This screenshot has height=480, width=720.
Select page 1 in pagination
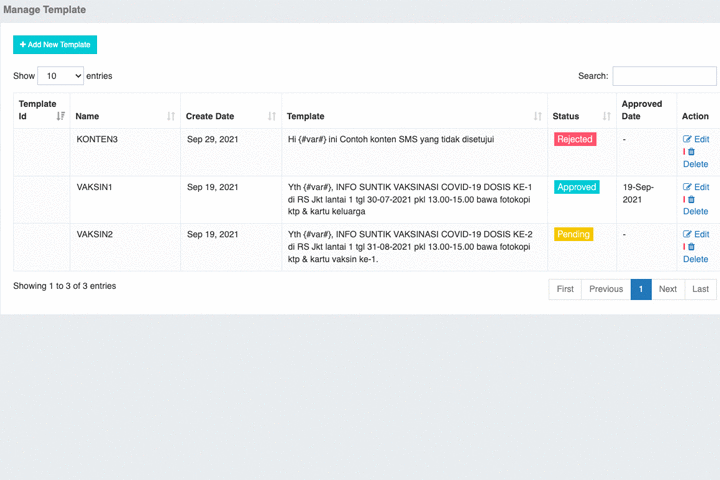click(641, 289)
